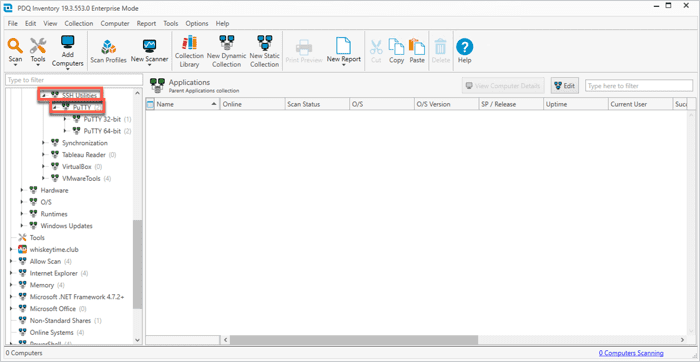The width and height of the screenshot is (700, 362).
Task: Click the whiskeytime.club Active Directory icon
Action: pos(22,250)
